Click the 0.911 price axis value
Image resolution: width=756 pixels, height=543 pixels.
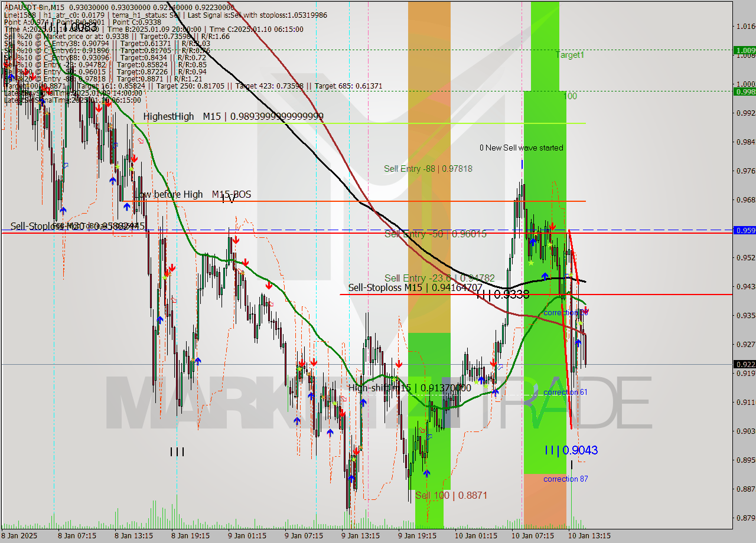click(x=746, y=402)
